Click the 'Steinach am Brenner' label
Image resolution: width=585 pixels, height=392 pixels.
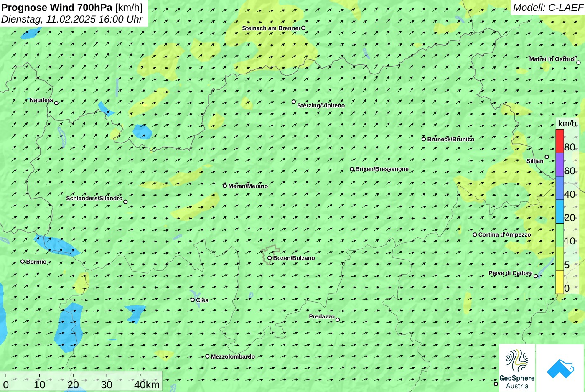click(x=271, y=28)
